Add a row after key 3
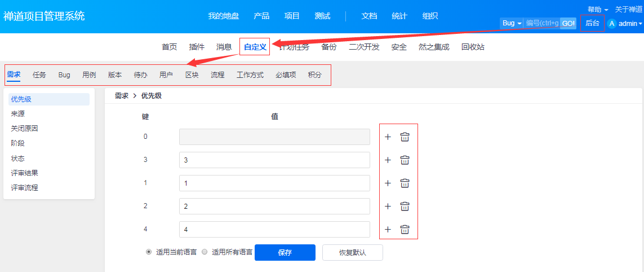 pyautogui.click(x=387, y=160)
